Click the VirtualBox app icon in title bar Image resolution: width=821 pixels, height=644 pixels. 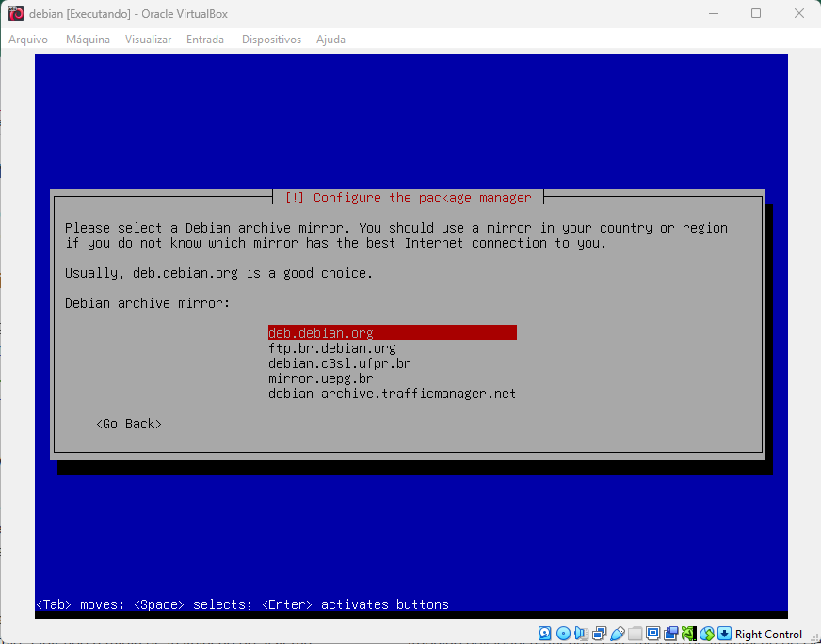pos(16,13)
